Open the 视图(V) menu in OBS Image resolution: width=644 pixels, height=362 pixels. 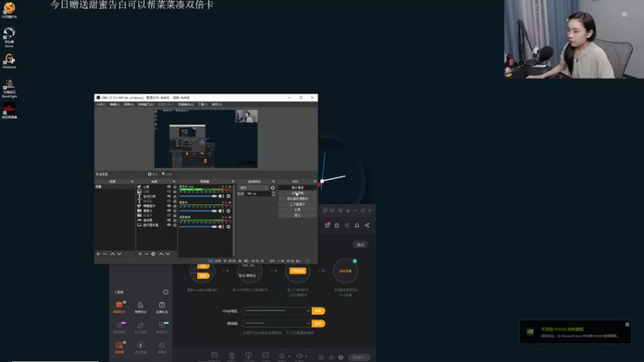[129, 105]
